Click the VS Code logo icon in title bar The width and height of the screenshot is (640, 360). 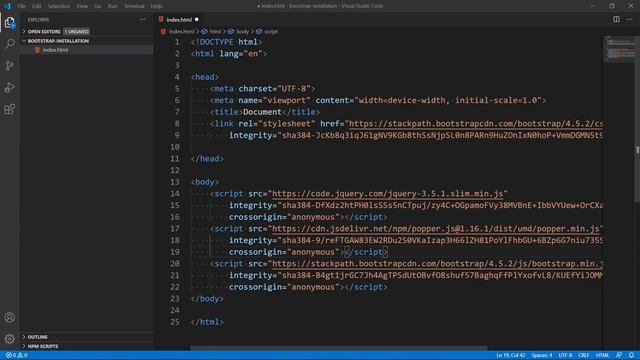tap(7, 6)
